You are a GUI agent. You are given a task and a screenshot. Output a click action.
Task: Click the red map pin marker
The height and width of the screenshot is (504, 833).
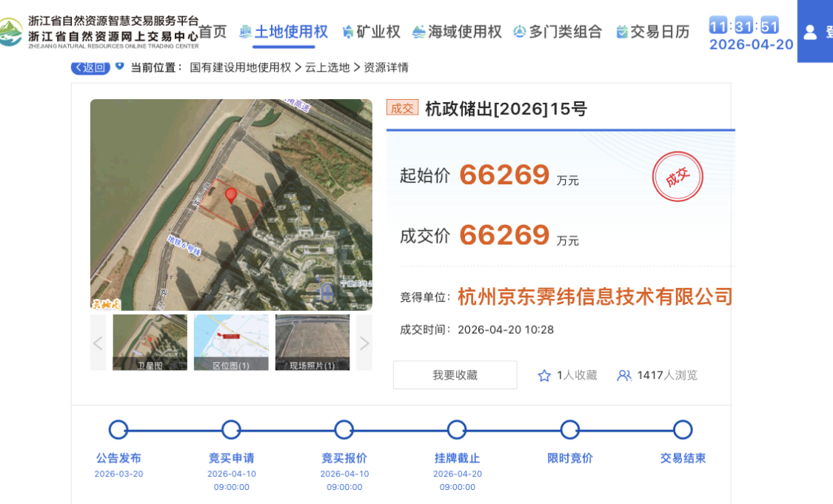tap(231, 195)
